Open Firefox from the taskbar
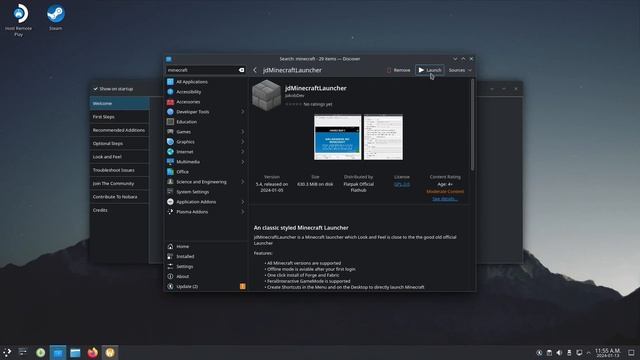This screenshot has height=360, width=640. point(93,352)
